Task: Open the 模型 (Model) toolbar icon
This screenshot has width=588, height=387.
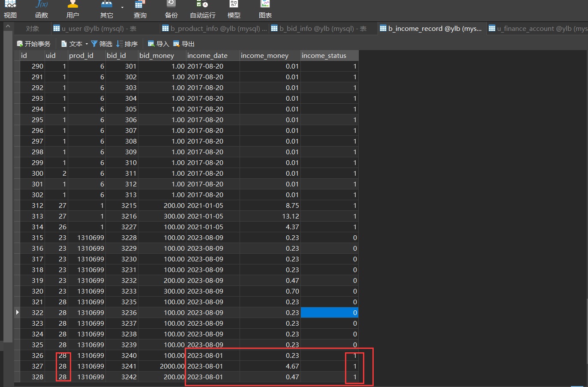Action: 234,9
